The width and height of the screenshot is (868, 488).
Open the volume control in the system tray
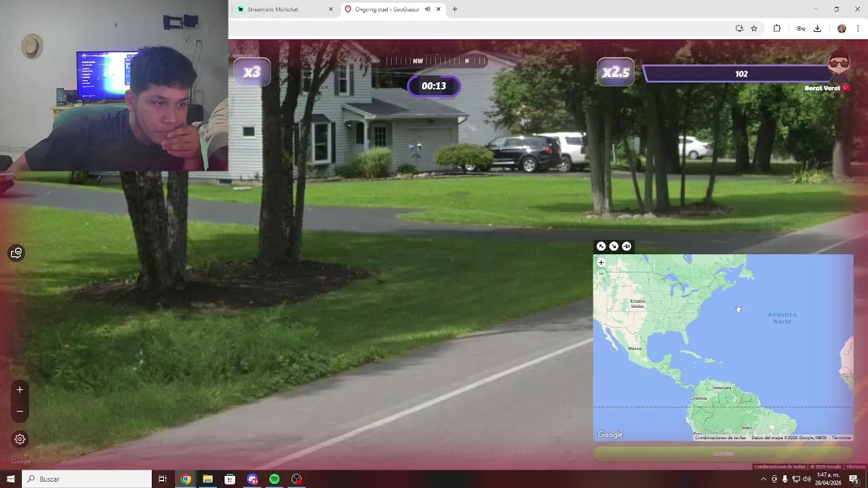pos(807,479)
